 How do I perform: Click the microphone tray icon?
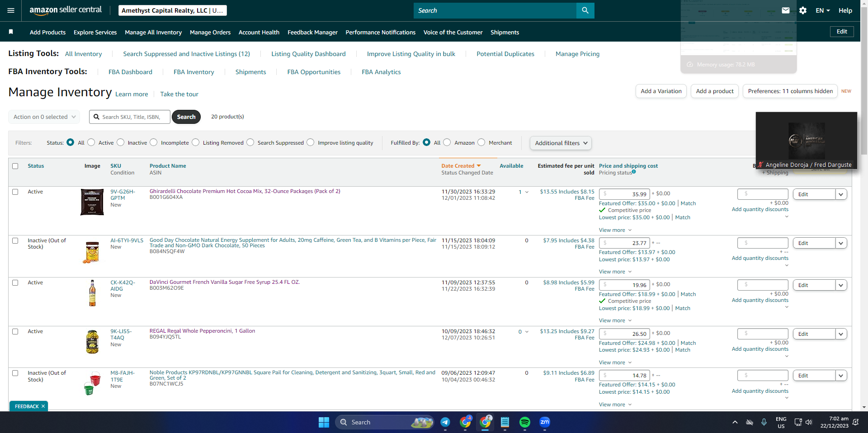point(764,422)
